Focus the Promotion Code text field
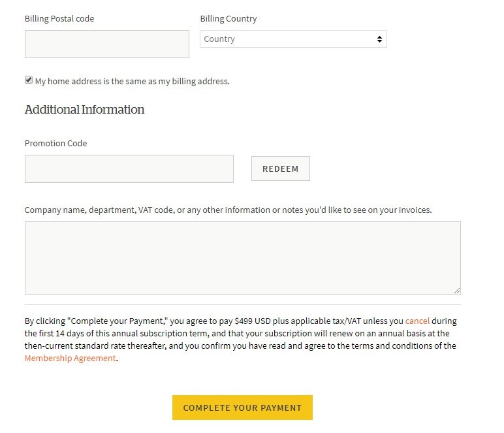This screenshot has height=433, width=504. point(129,168)
